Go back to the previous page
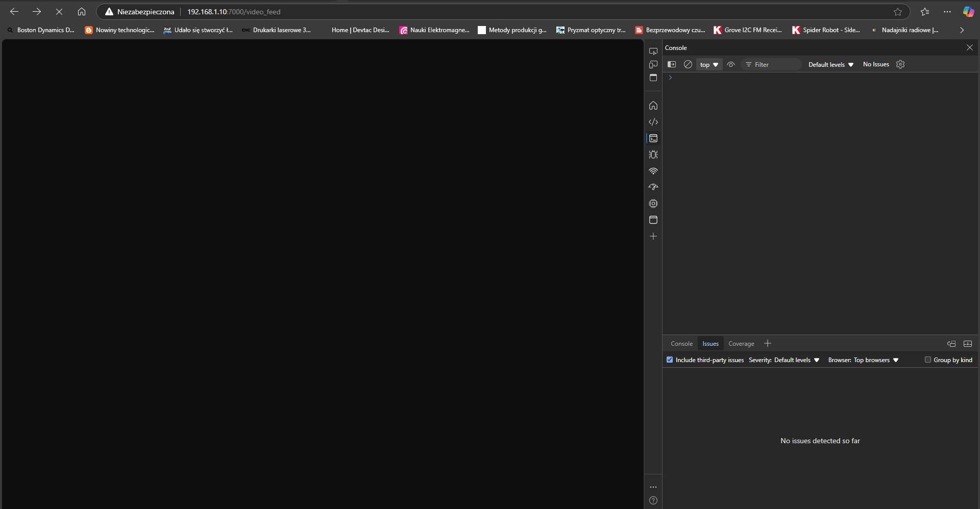980x509 pixels. point(14,12)
